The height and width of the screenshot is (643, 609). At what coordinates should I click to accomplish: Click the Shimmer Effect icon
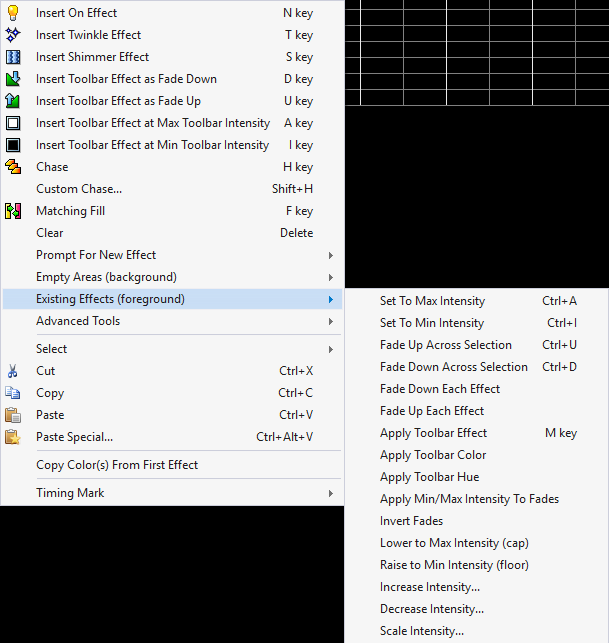13,57
